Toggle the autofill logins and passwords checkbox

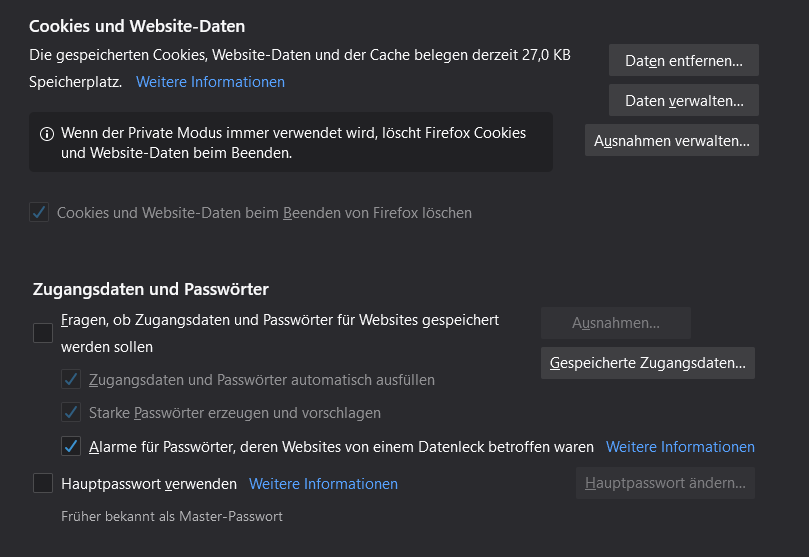(x=71, y=380)
